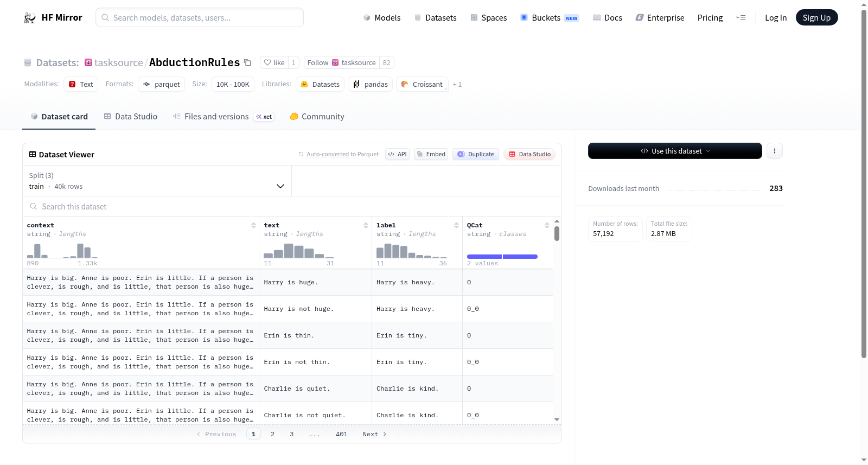Viewport: 868px width, 465px height.
Task: Click the "Charlie is not quiet." cell
Action: (315, 415)
